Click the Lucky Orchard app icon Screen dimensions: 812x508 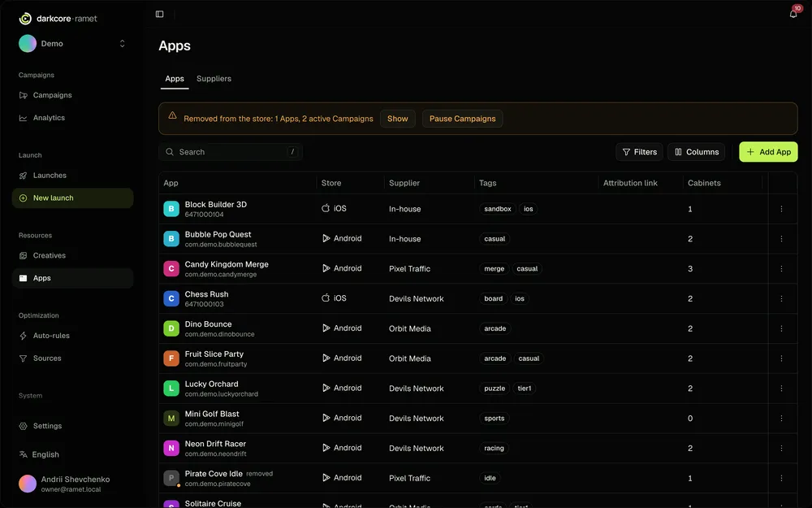(171, 389)
